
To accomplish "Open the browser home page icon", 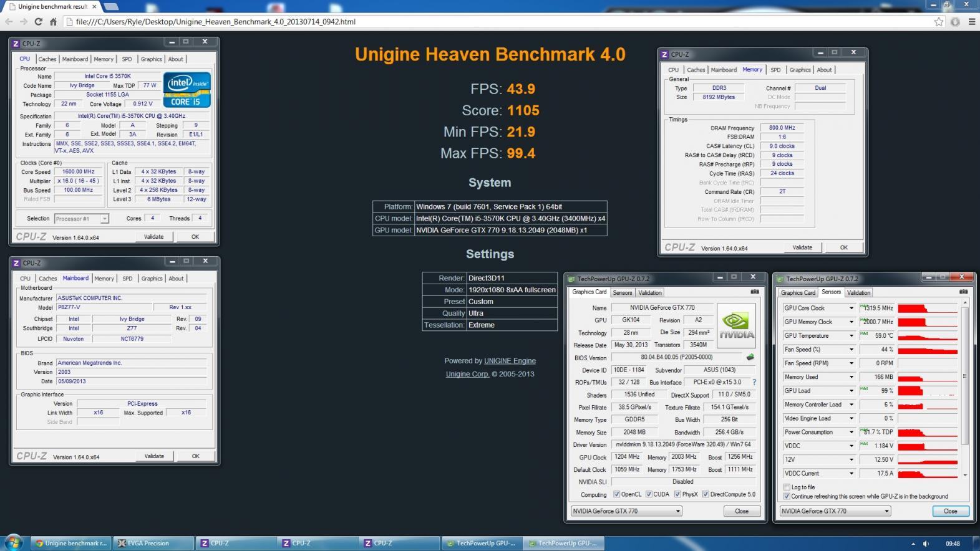I will pos(53,21).
